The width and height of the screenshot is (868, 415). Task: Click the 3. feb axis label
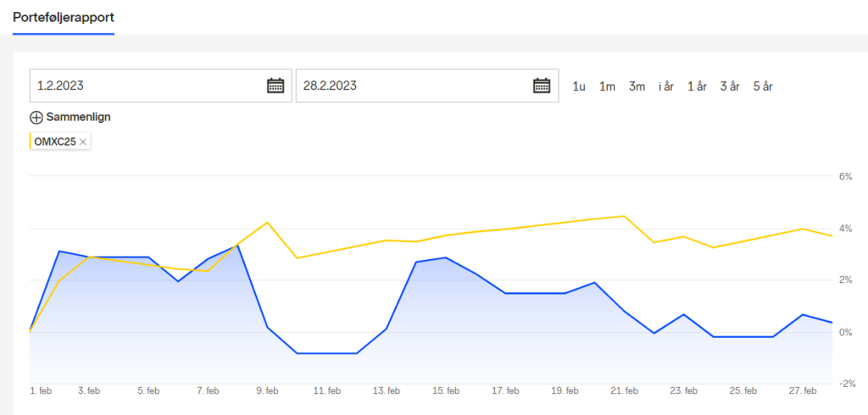tap(88, 390)
